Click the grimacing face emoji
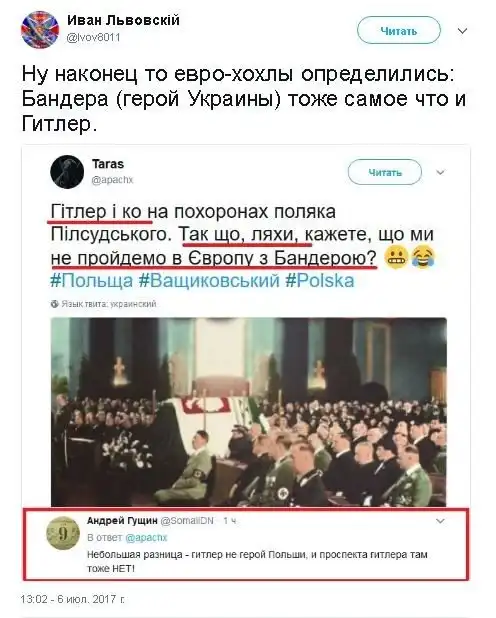This screenshot has width=496, height=618. point(395,258)
